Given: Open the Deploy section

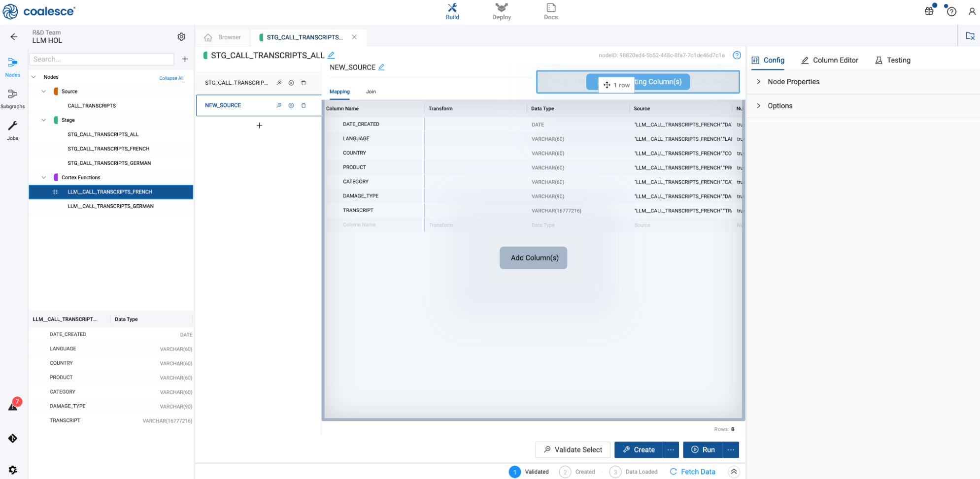Looking at the screenshot, I should 501,11.
